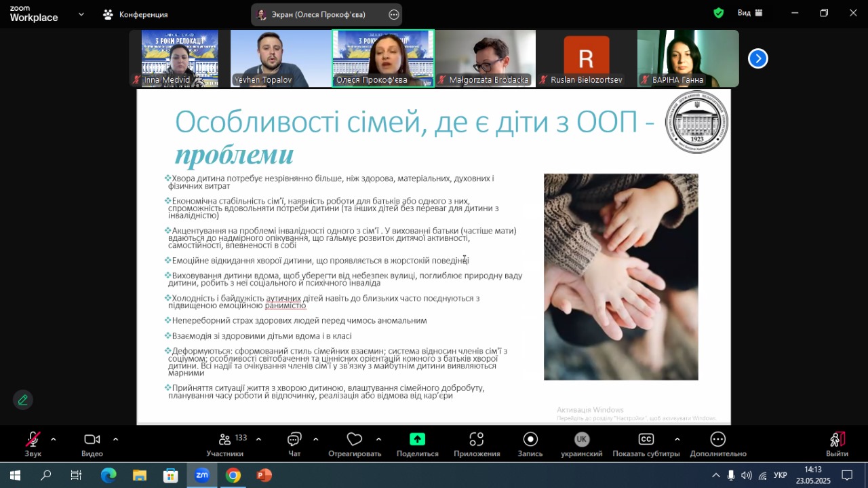This screenshot has height=488, width=868.
Task: Show next participants with blue arrow
Action: 757,59
